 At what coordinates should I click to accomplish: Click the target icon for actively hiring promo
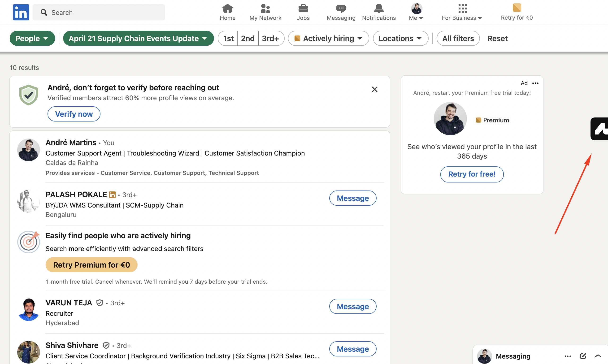[29, 242]
